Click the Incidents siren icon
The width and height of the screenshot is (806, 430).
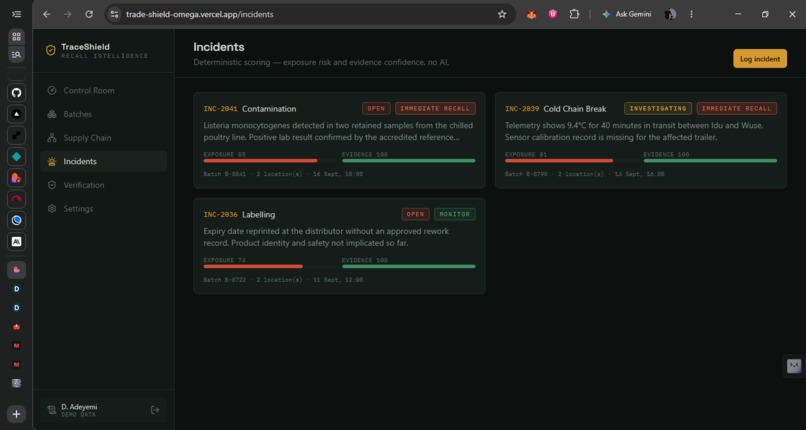coord(51,161)
